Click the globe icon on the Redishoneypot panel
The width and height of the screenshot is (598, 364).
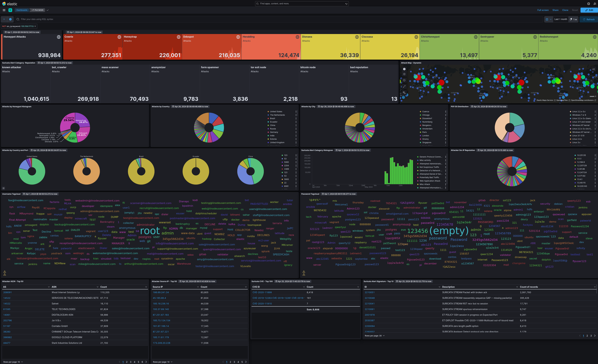pyautogui.click(x=594, y=37)
